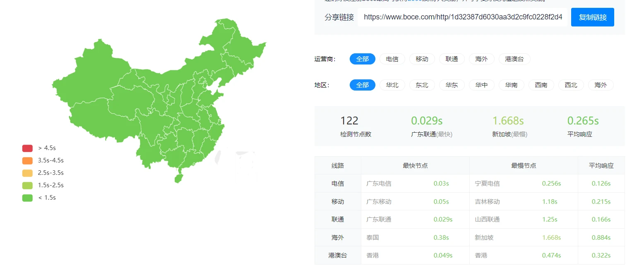Select 电信 carrier filter
The width and height of the screenshot is (644, 272).
pyautogui.click(x=392, y=59)
